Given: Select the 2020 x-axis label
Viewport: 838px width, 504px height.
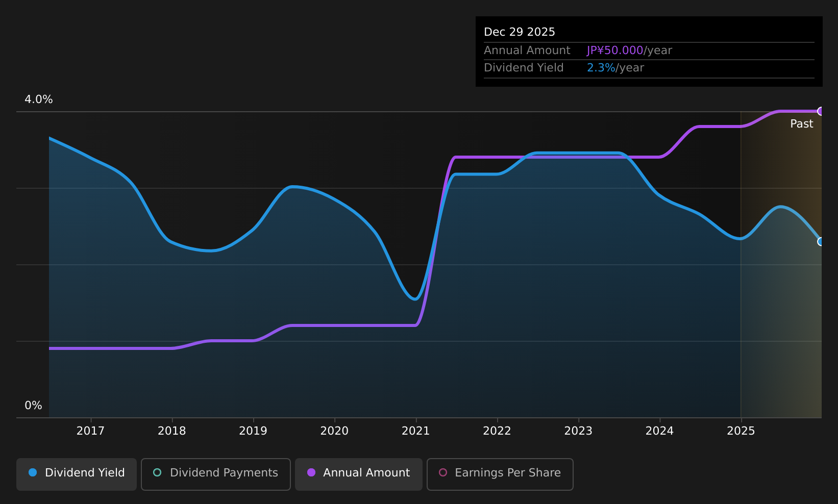Looking at the screenshot, I should point(334,431).
